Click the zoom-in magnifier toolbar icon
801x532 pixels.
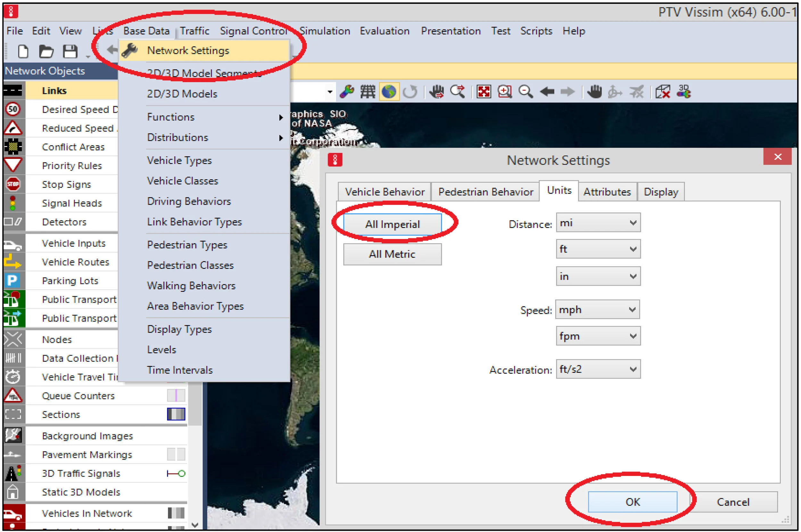pos(504,92)
